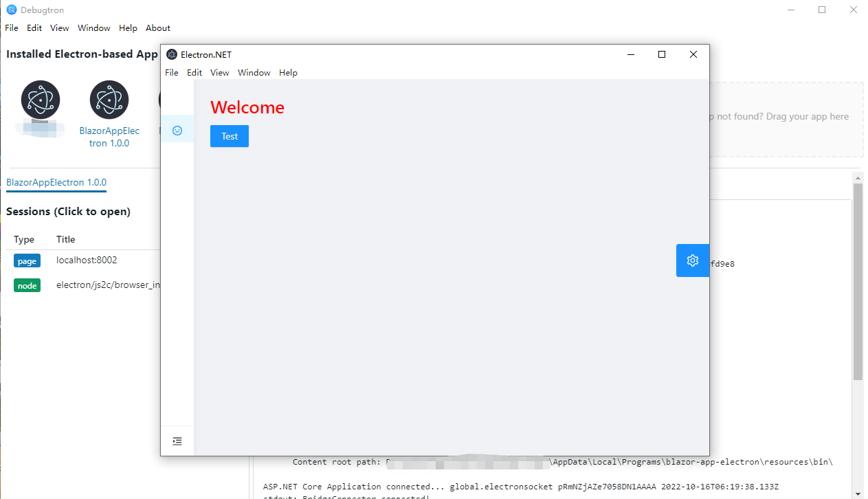The image size is (868, 499).
Task: Open View menu in Electron.NET window
Action: (220, 73)
